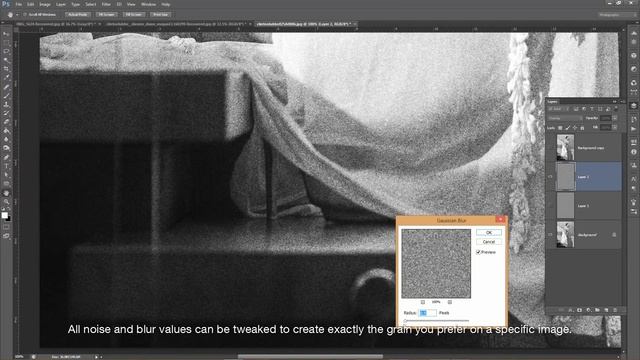Viewport: 640px width, 360px height.
Task: Open the File menu
Action: pyautogui.click(x=19, y=4)
